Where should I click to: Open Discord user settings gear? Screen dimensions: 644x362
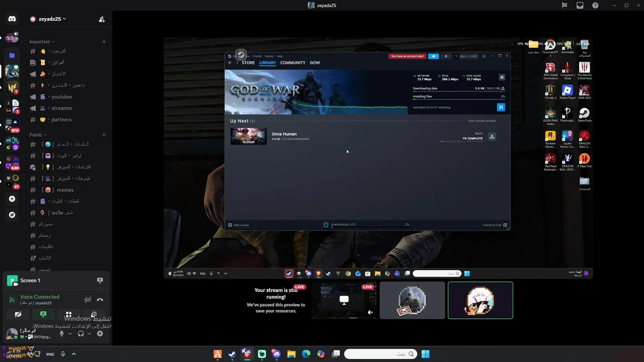(100, 333)
